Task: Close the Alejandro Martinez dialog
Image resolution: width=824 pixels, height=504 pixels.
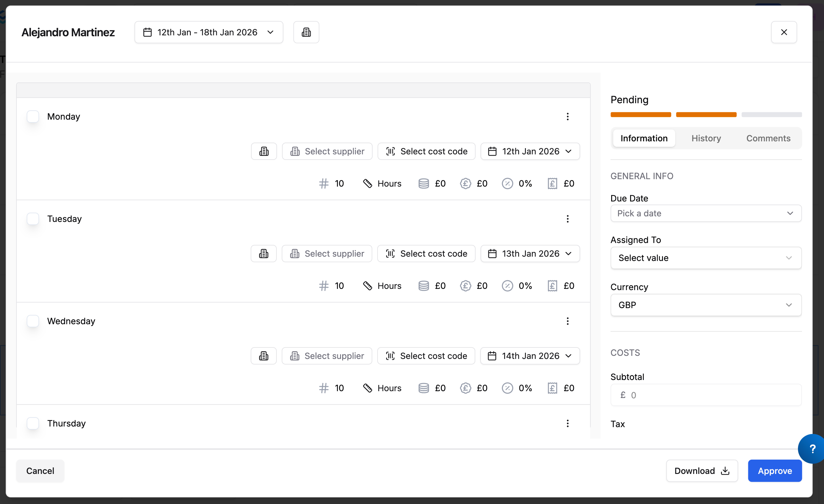Action: click(784, 32)
